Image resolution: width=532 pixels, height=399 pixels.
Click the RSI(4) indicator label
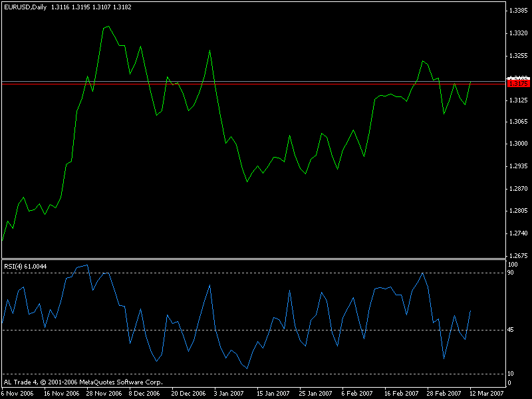click(x=23, y=266)
